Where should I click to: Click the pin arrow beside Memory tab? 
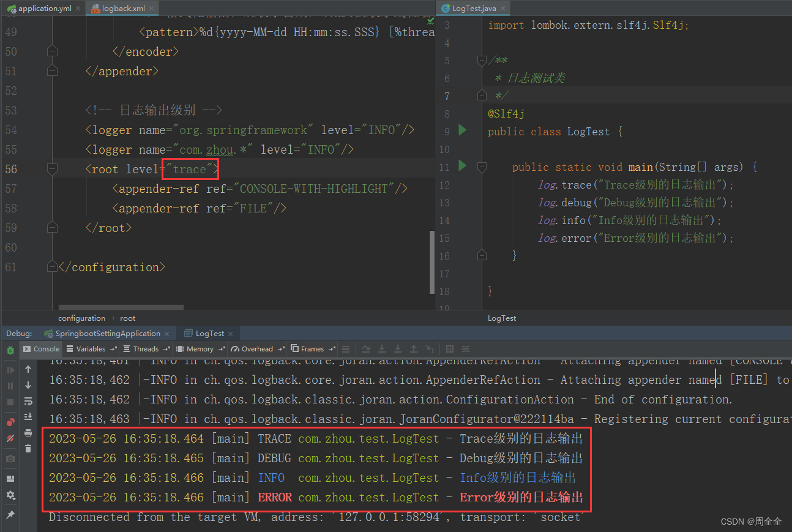point(222,349)
